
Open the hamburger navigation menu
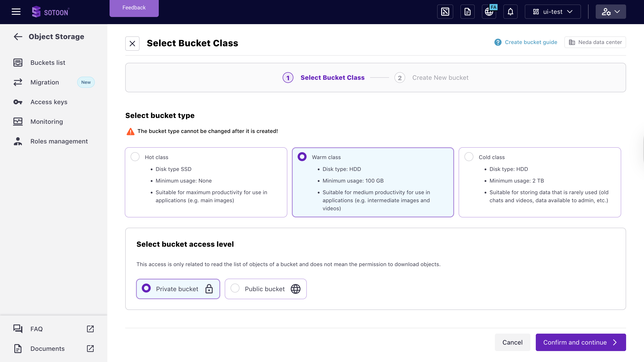coord(16,12)
